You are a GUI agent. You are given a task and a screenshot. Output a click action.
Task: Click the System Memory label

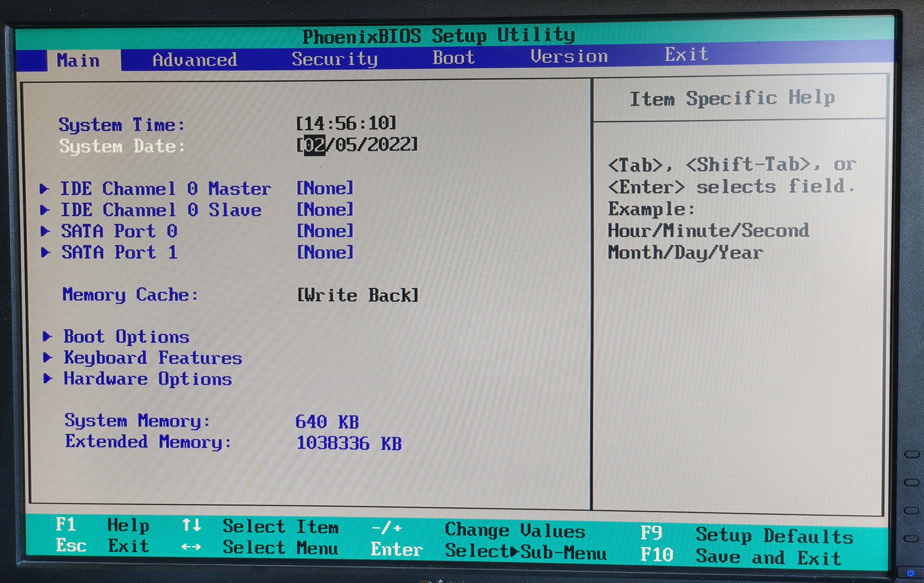pyautogui.click(x=137, y=421)
